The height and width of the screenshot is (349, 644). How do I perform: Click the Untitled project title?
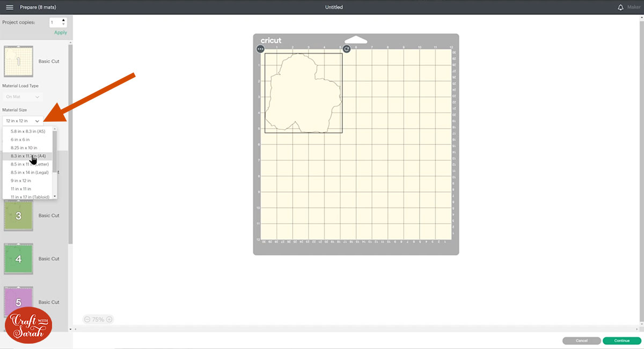(x=334, y=7)
